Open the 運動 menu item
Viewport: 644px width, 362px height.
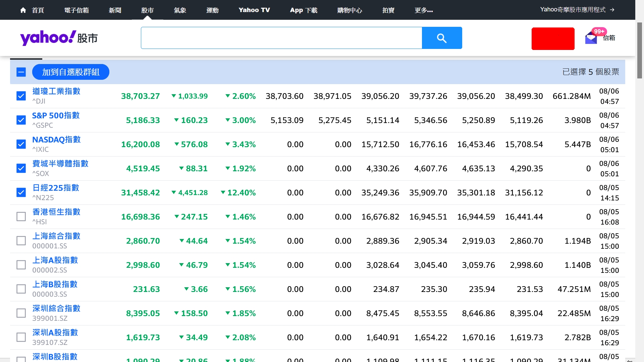pos(212,10)
